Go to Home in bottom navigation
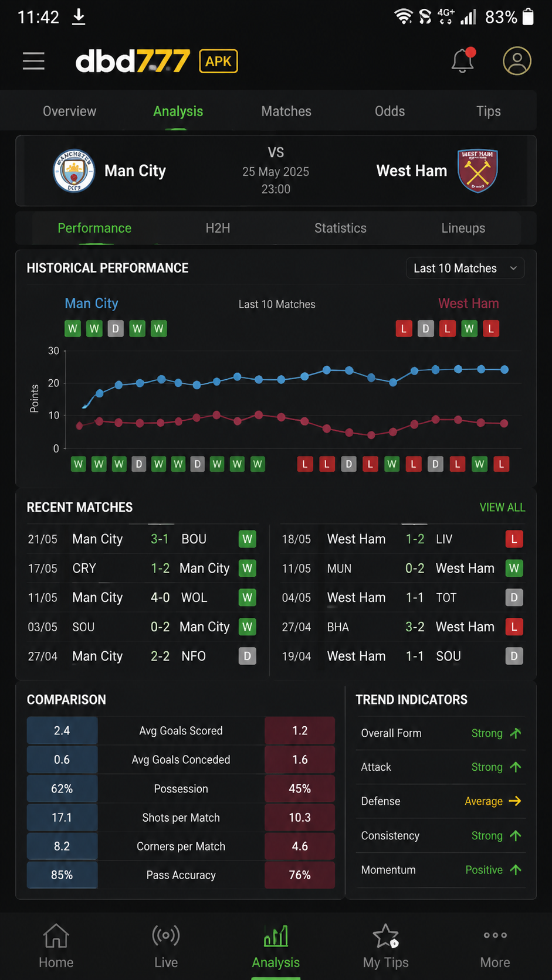 (56, 946)
